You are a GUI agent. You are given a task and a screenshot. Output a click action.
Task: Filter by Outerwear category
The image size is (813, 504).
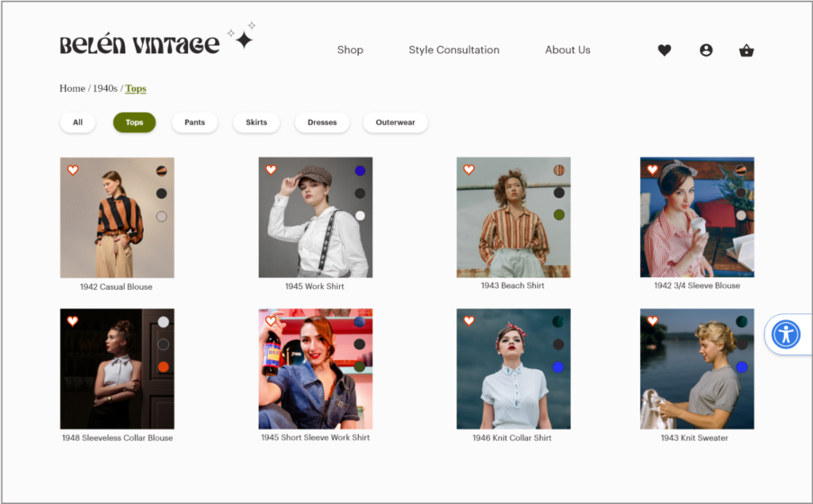tap(395, 122)
